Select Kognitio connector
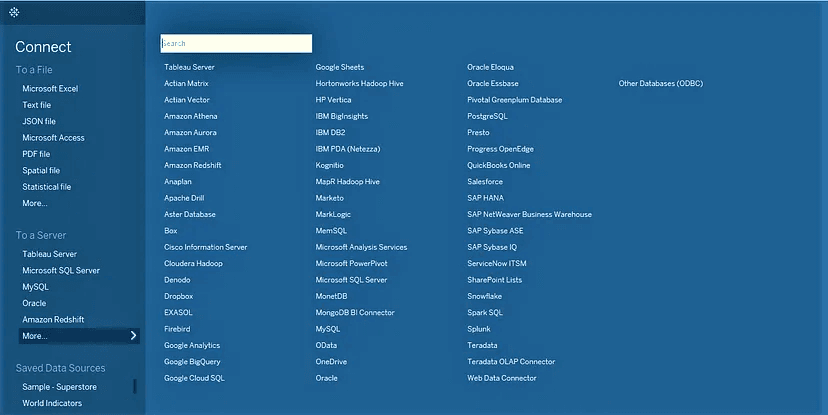This screenshot has height=415, width=828. [330, 165]
